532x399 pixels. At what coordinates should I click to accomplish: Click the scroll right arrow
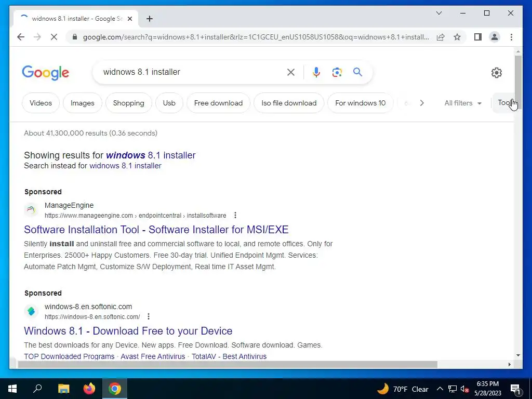509,364
